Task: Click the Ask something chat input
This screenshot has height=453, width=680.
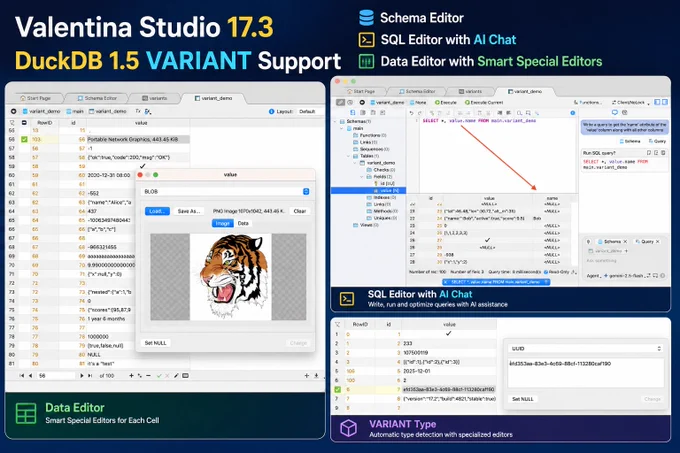Action: (x=624, y=261)
